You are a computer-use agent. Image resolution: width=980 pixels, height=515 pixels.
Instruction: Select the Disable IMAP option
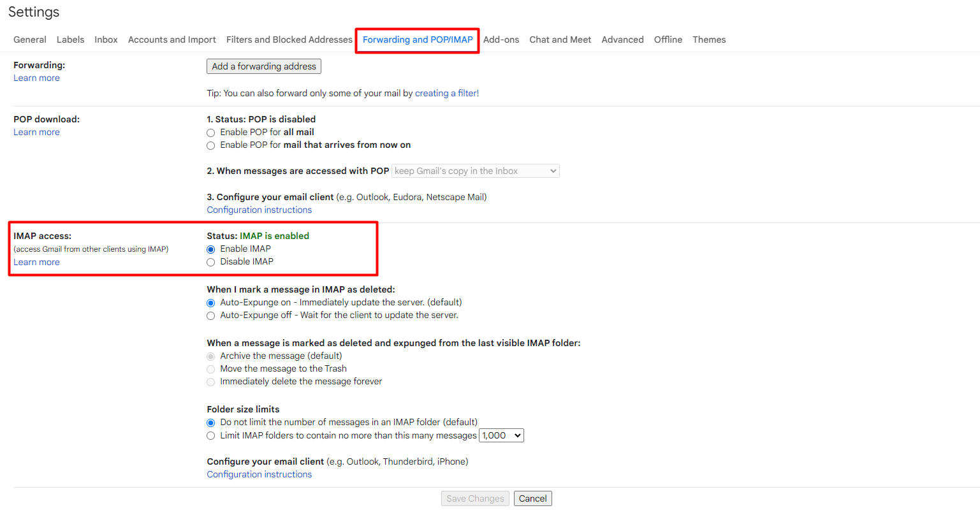[x=210, y=262]
